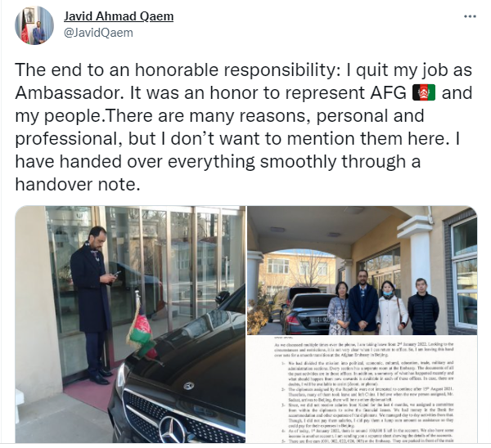
Task: Open the handover note document image
Action: click(x=362, y=389)
